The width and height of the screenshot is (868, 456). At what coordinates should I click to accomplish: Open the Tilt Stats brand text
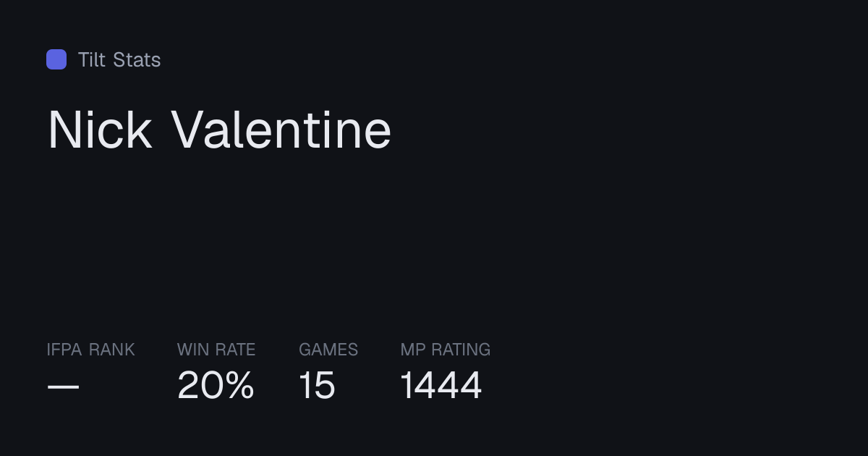[x=119, y=59]
